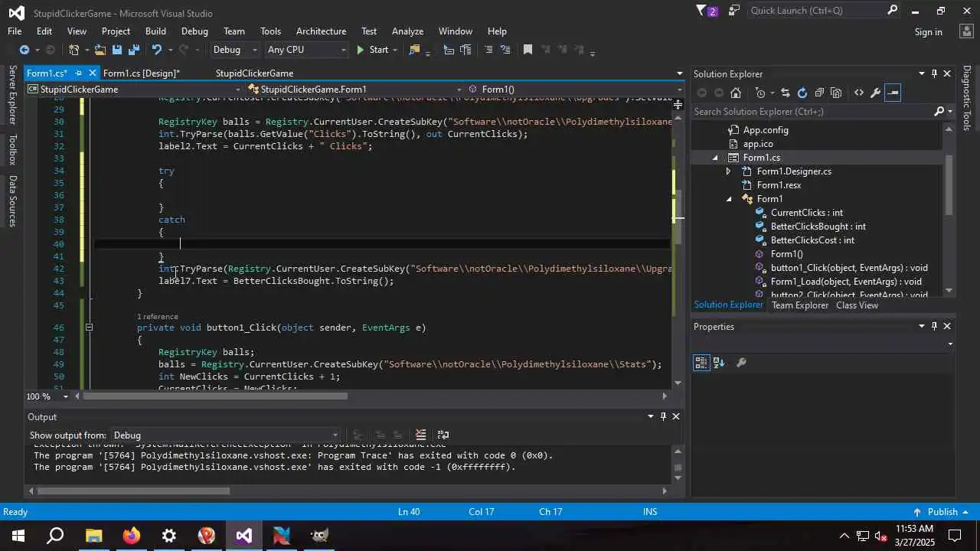Image resolution: width=980 pixels, height=551 pixels.
Task: Toggle Word Wrap in Output panel
Action: pyautogui.click(x=442, y=435)
